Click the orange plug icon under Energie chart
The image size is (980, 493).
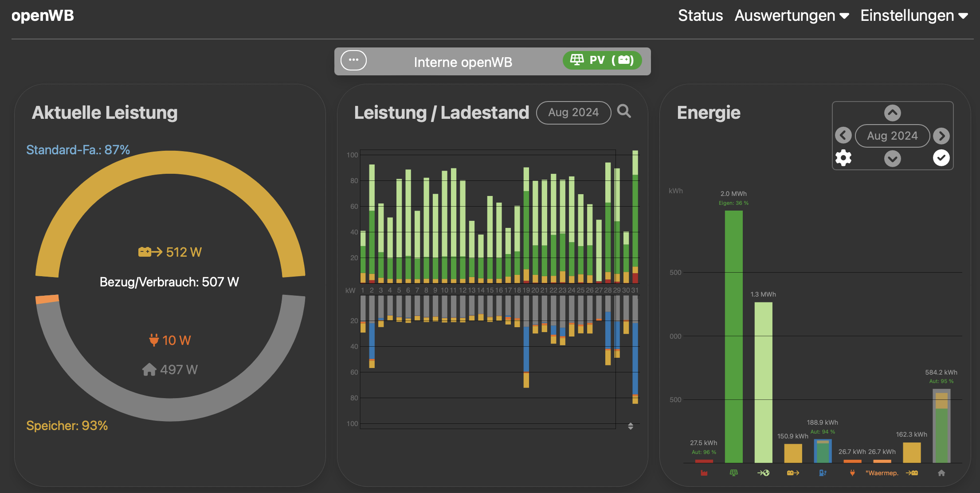pyautogui.click(x=852, y=473)
